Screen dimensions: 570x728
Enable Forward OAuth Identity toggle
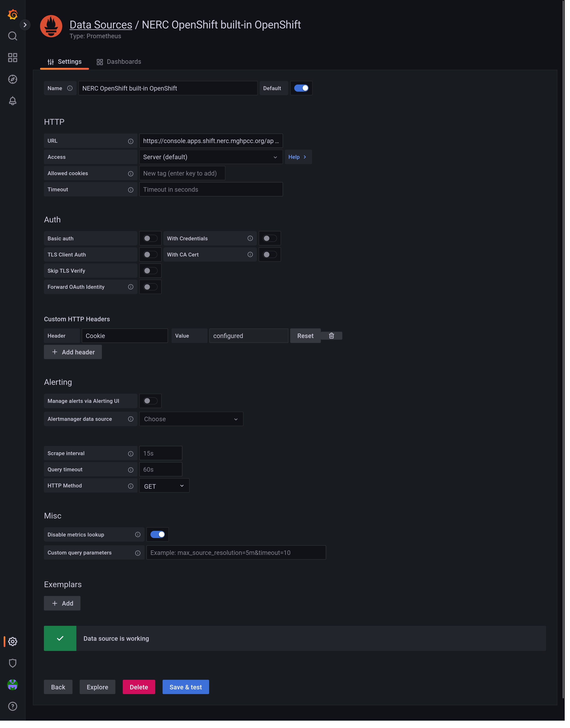(152, 290)
